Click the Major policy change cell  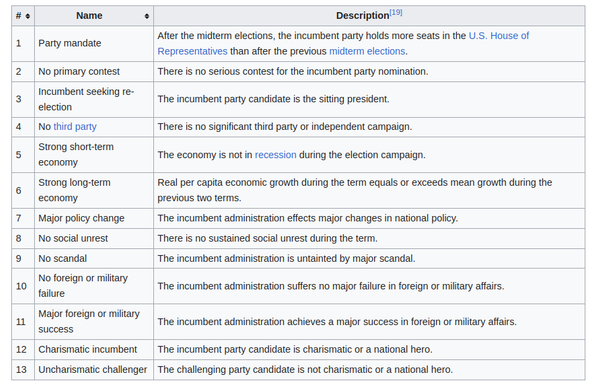tap(94, 218)
